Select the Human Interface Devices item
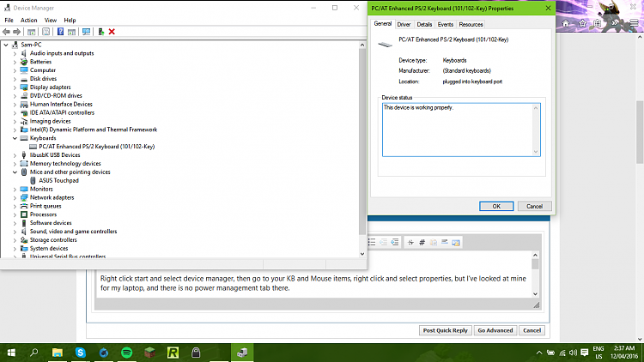The height and width of the screenshot is (362, 644). 61,105
